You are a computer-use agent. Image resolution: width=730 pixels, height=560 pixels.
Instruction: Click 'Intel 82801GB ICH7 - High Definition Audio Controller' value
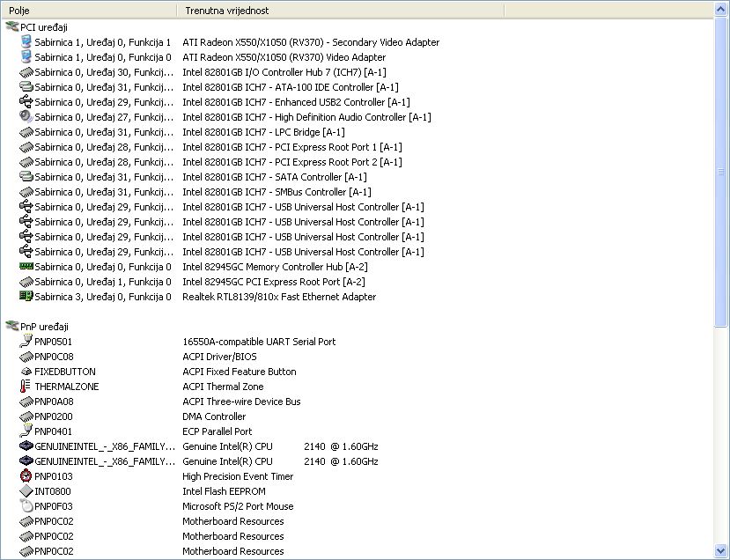tap(306, 117)
